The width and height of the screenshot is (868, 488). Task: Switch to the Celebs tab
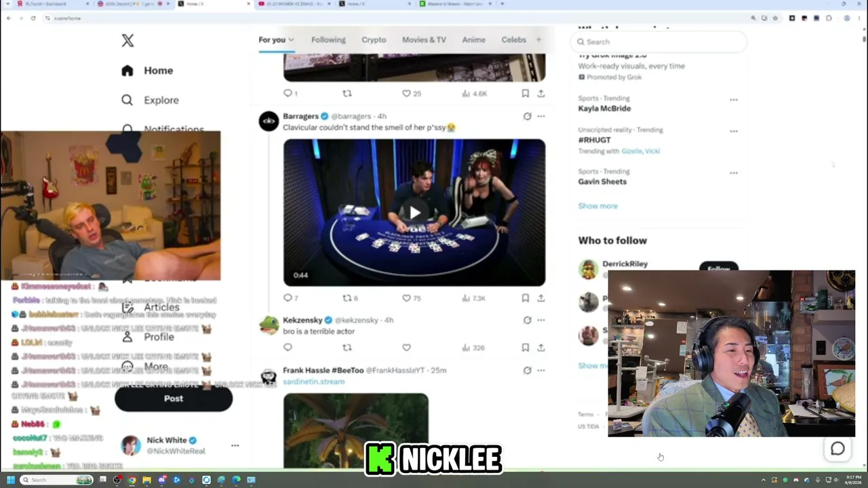(513, 39)
